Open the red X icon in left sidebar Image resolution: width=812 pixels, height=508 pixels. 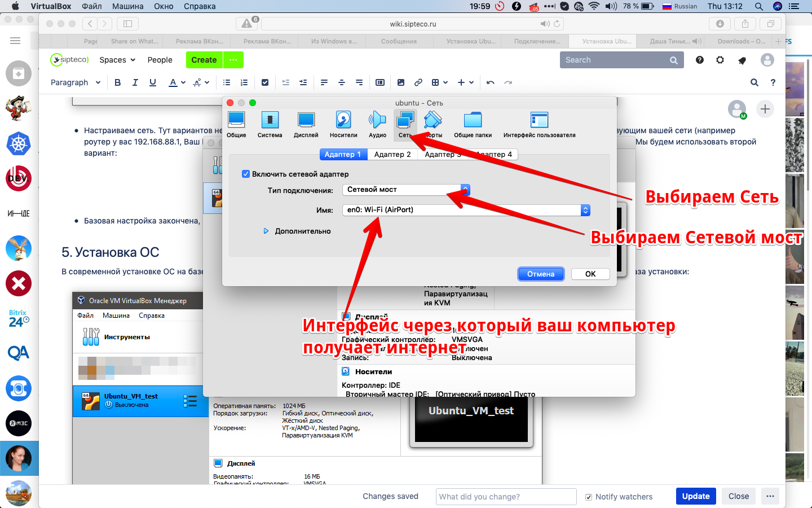tap(19, 283)
